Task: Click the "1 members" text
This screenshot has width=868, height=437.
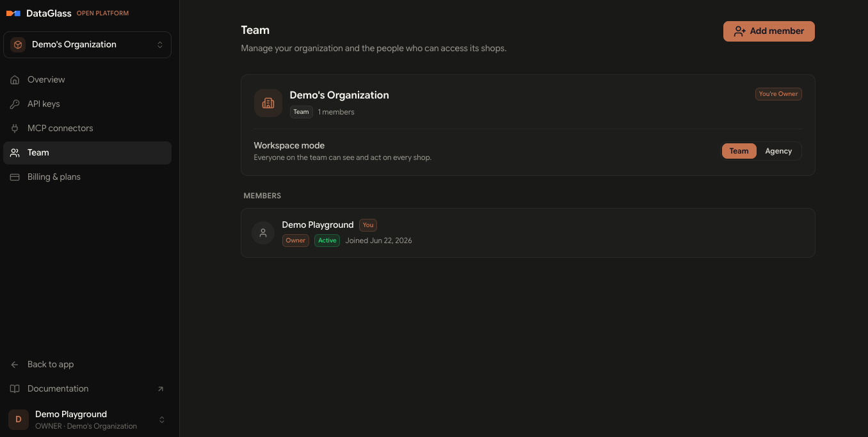Action: [x=336, y=112]
